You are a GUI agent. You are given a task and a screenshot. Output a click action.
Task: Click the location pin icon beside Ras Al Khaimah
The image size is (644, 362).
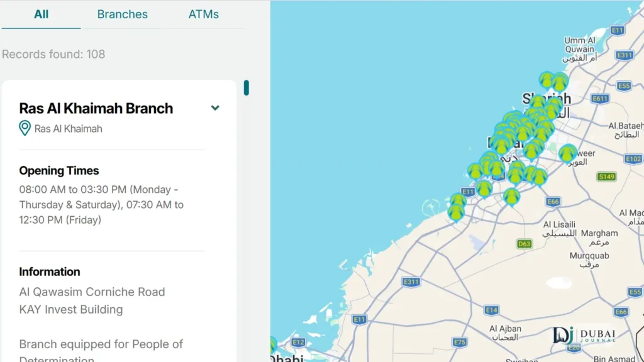click(25, 128)
